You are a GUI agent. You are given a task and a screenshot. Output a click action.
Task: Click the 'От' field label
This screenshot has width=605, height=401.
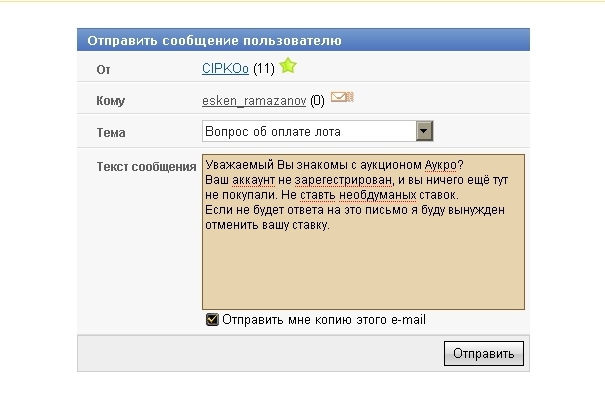tap(103, 70)
